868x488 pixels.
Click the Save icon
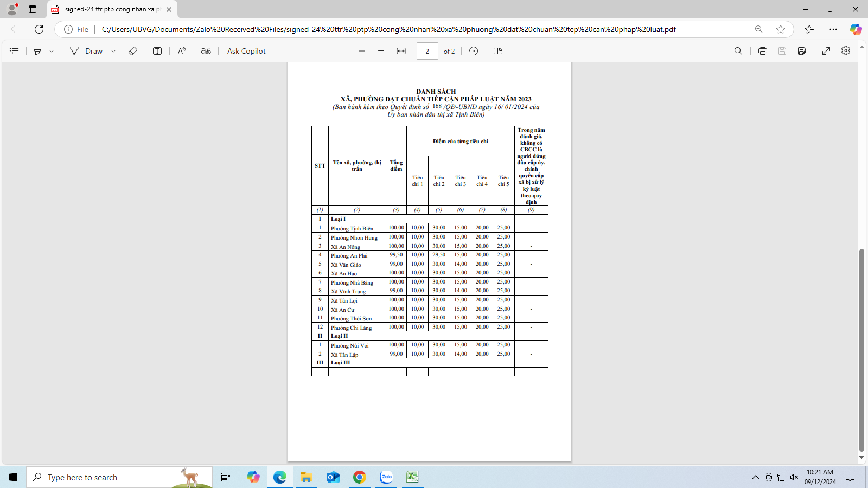coord(782,51)
